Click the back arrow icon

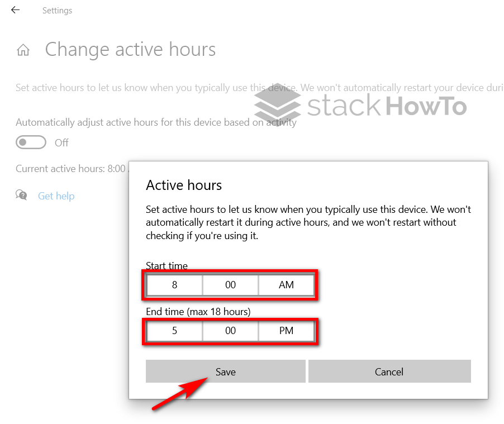[x=15, y=9]
